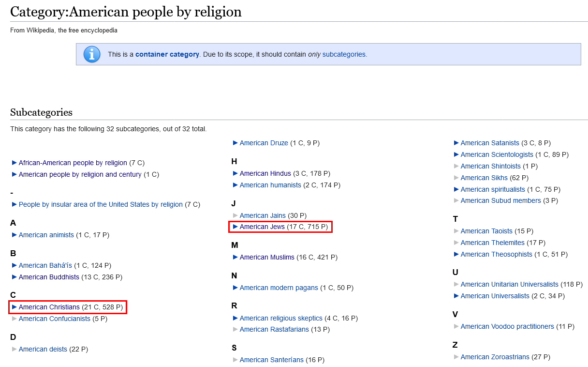Screen dimensions: 588x367
Task: Expand American modern pagans arrow
Action: (235, 288)
